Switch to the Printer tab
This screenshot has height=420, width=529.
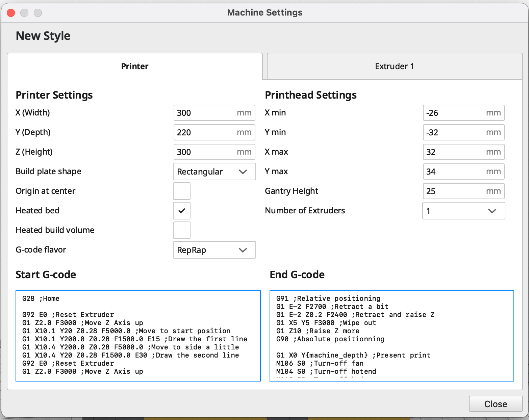coord(135,66)
